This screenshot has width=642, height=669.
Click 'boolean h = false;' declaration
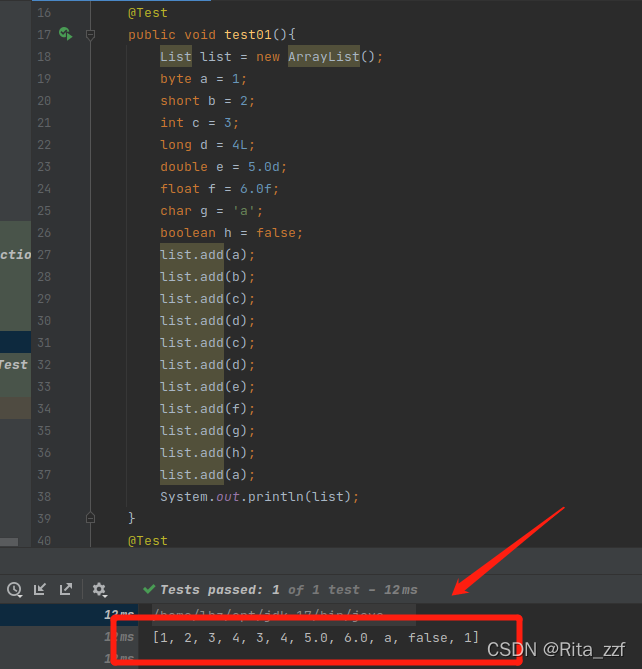point(231,233)
